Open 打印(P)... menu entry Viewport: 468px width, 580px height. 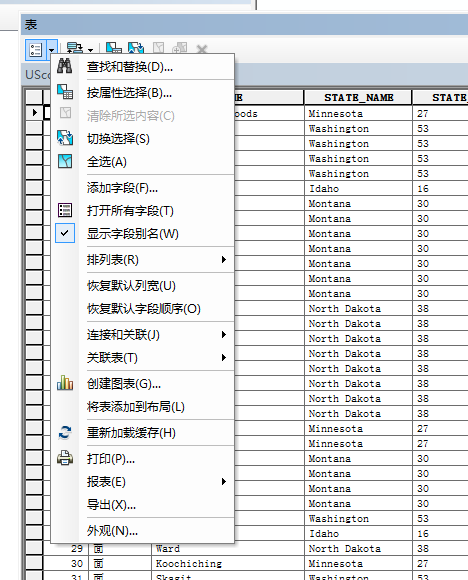tap(142, 459)
